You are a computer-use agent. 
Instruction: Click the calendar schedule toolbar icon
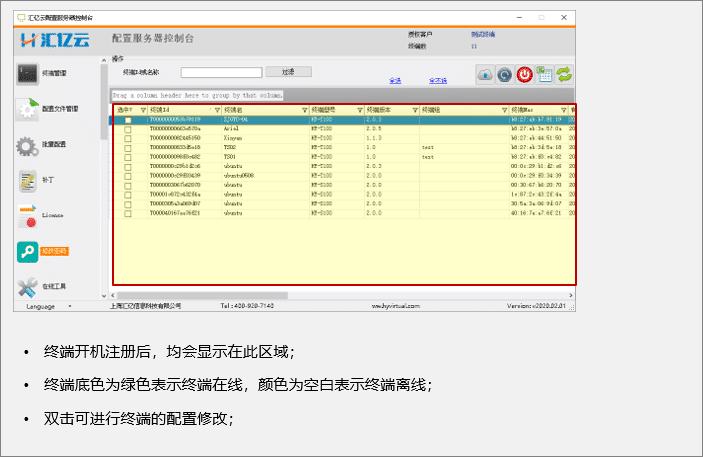coord(544,75)
